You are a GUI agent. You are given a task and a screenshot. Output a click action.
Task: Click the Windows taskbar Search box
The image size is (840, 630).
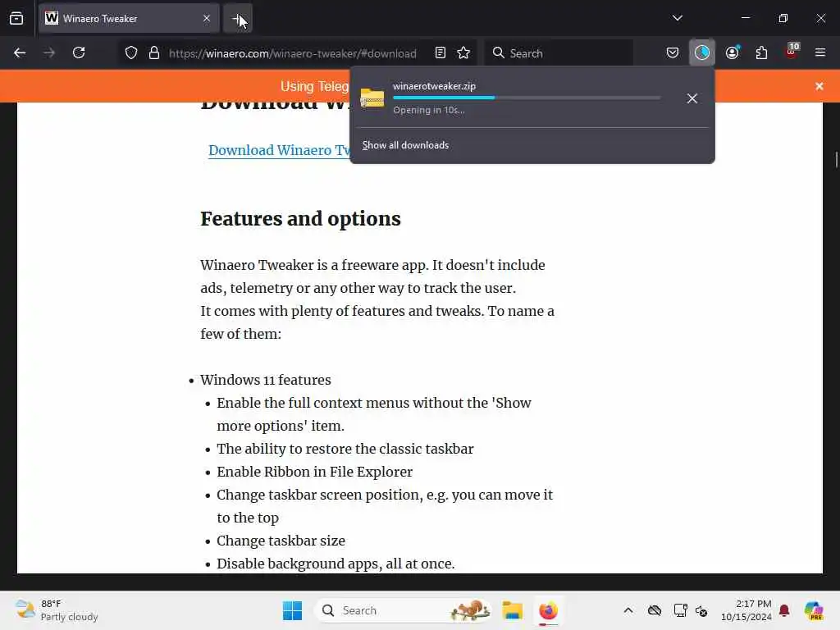point(404,610)
